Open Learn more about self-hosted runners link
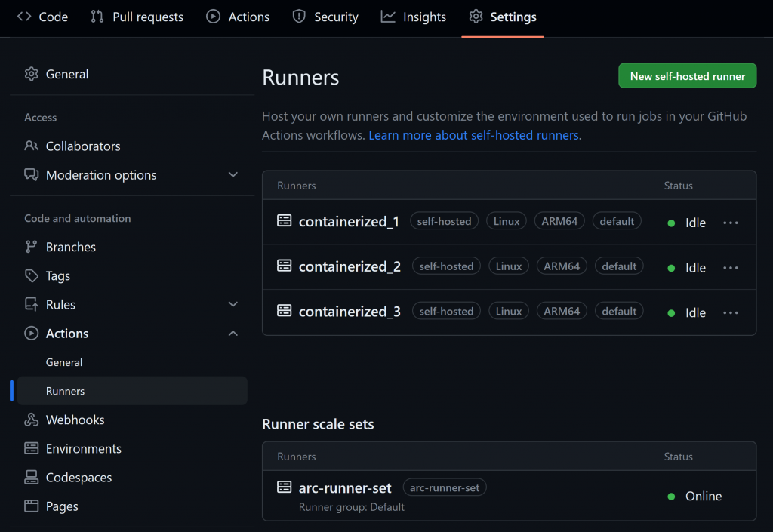The image size is (773, 532). coord(473,135)
